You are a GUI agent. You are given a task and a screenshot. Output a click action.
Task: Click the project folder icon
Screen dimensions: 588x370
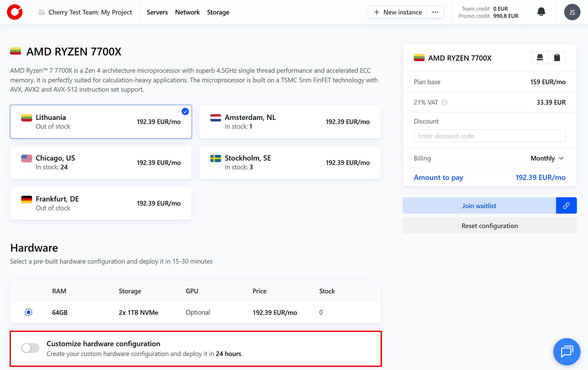(x=41, y=12)
